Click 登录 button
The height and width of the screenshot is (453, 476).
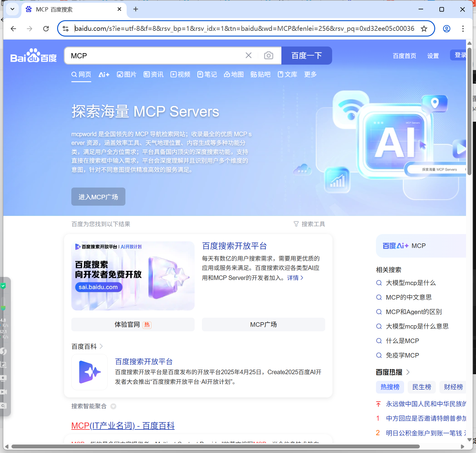pyautogui.click(x=458, y=55)
